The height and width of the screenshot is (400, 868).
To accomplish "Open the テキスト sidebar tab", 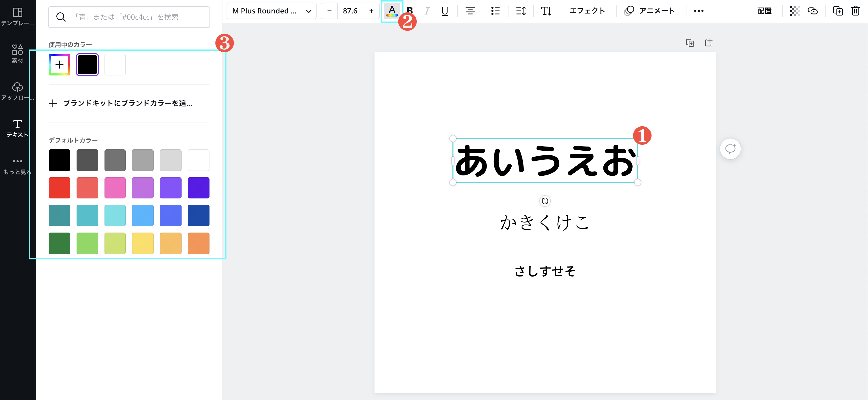I will [18, 128].
